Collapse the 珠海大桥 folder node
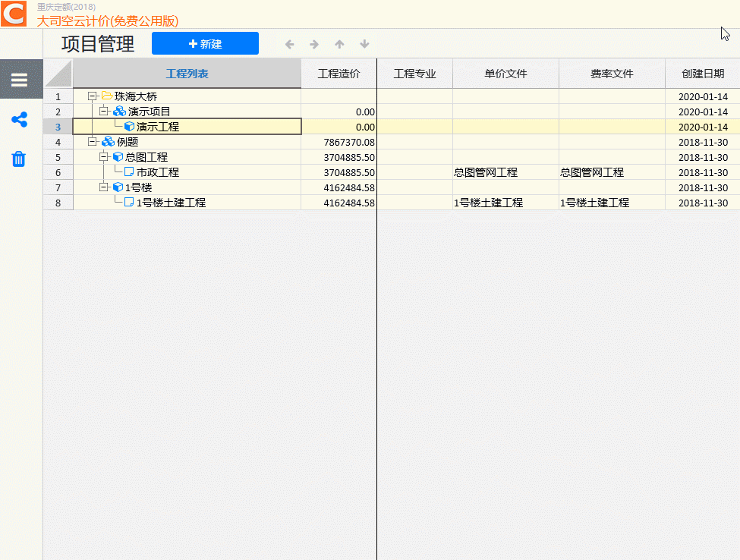Screen dimensions: 740x560 93,96
